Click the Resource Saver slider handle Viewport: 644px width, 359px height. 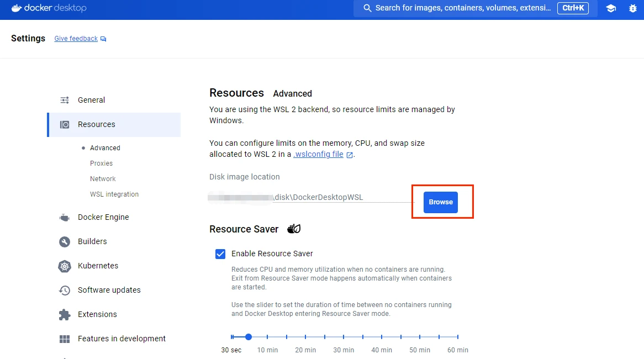249,337
